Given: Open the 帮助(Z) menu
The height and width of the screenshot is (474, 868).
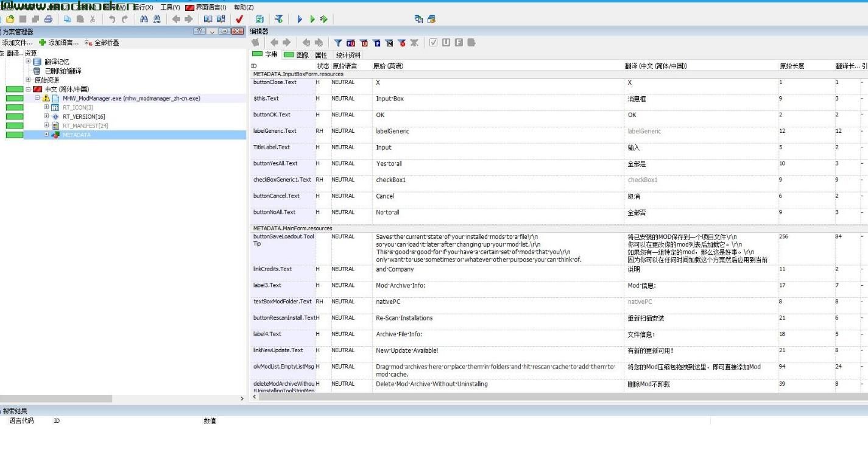Looking at the screenshot, I should 244,7.
